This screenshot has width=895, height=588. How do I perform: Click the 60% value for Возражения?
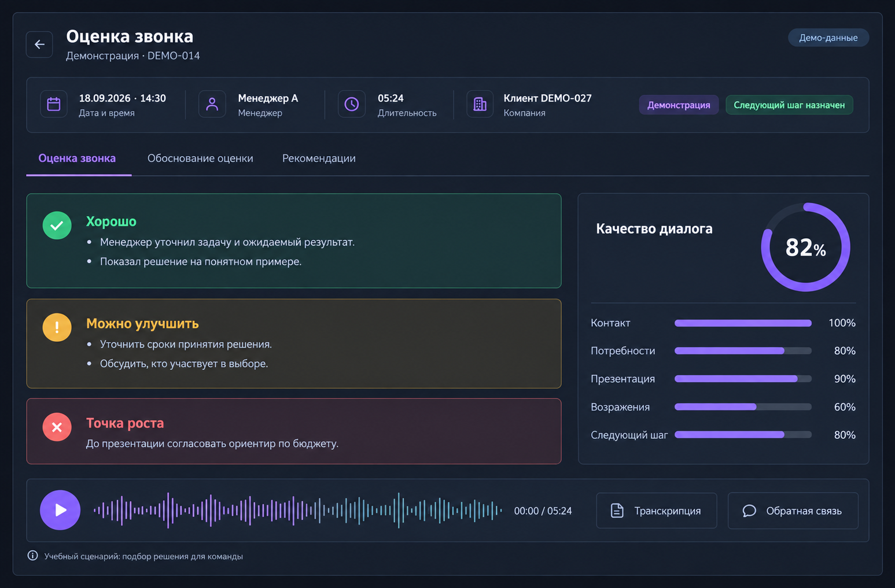click(x=845, y=407)
